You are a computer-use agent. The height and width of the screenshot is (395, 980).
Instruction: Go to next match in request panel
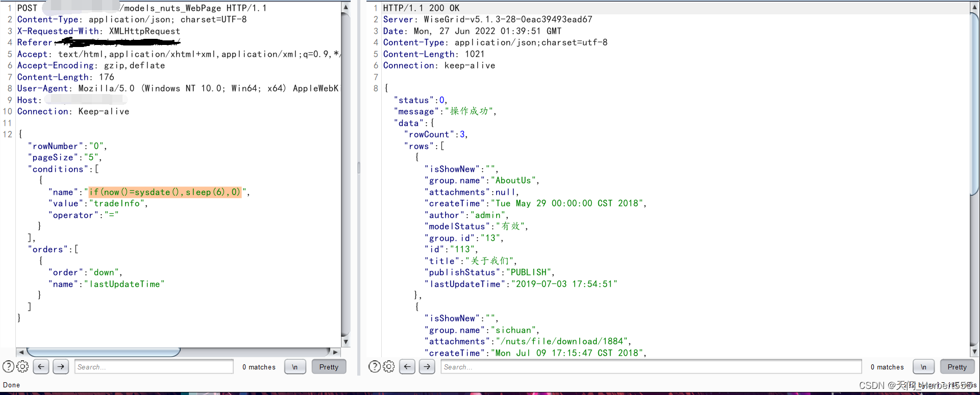click(x=61, y=366)
